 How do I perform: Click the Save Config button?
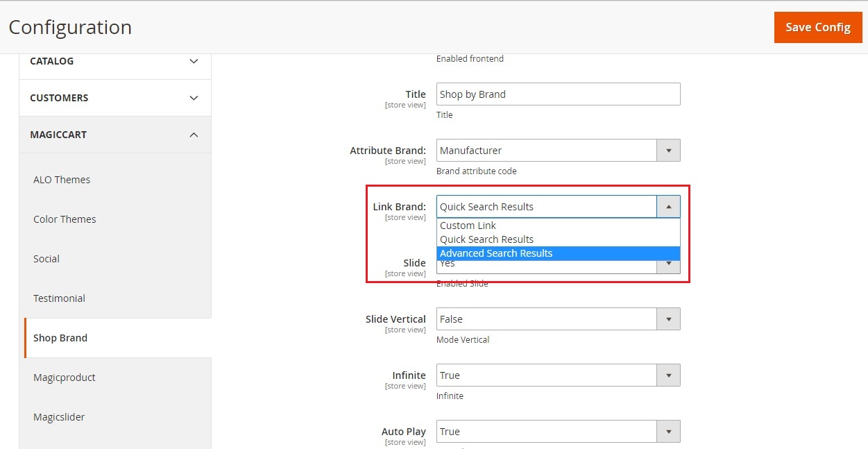tap(817, 28)
